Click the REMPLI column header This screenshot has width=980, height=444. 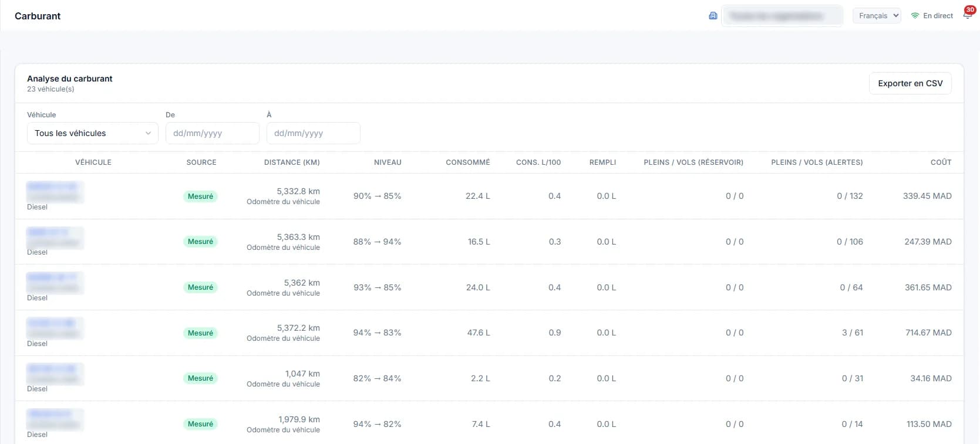click(602, 162)
